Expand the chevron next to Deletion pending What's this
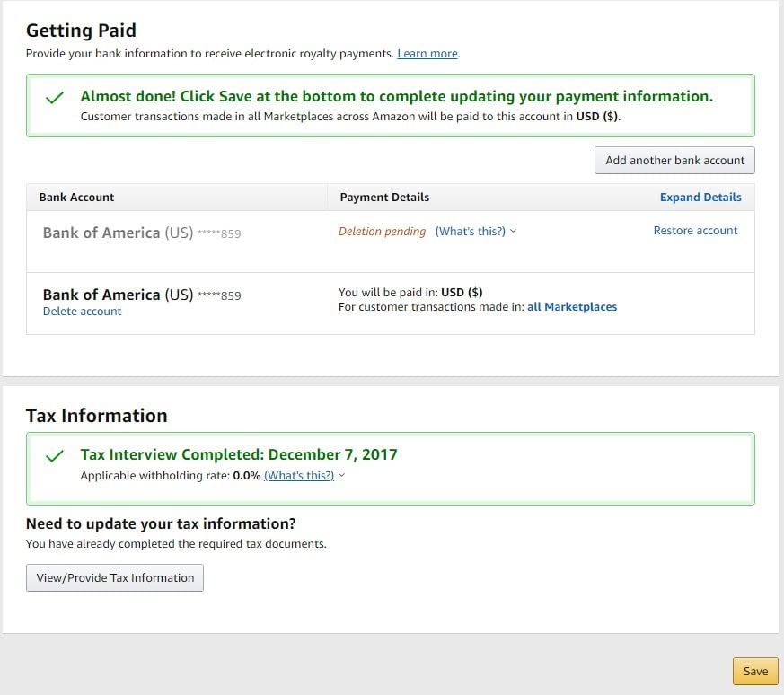Screen dimensions: 784x695 point(514,232)
